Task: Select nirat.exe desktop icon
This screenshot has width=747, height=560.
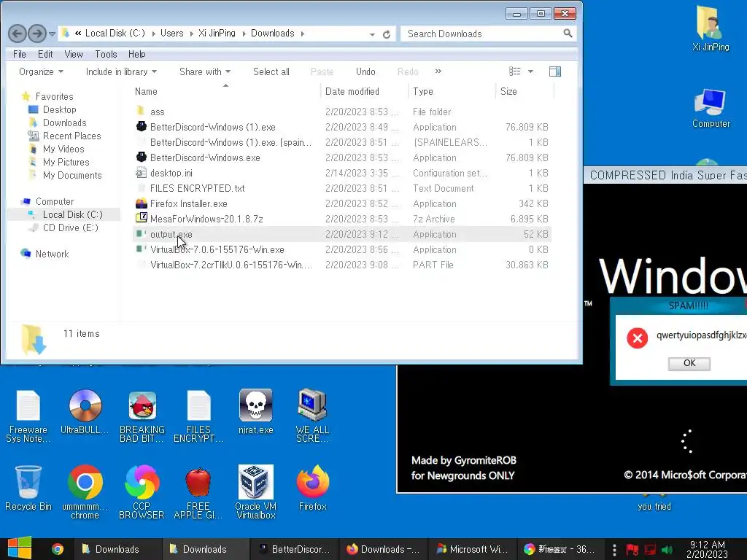Action: pos(256,412)
